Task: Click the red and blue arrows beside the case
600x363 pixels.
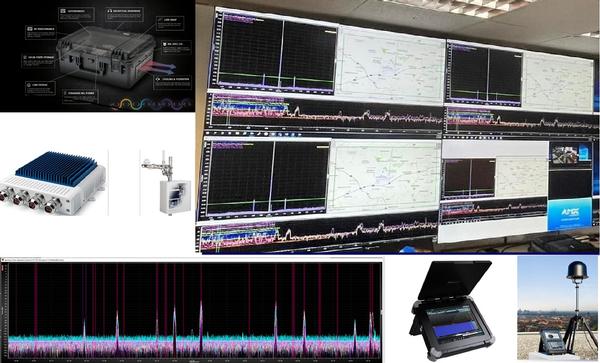Action: 157,68
